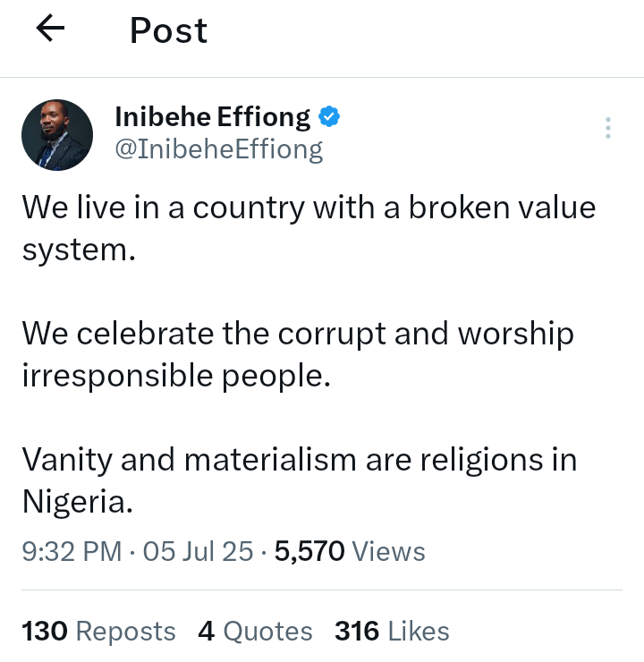Click the word 'Nigeria.' in the post

[77, 500]
